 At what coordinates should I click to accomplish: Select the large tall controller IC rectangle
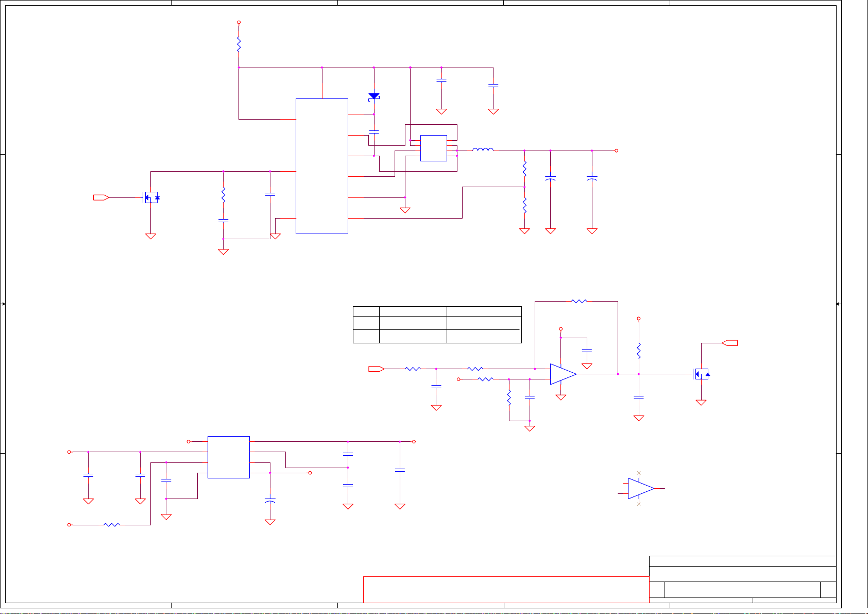pyautogui.click(x=322, y=166)
